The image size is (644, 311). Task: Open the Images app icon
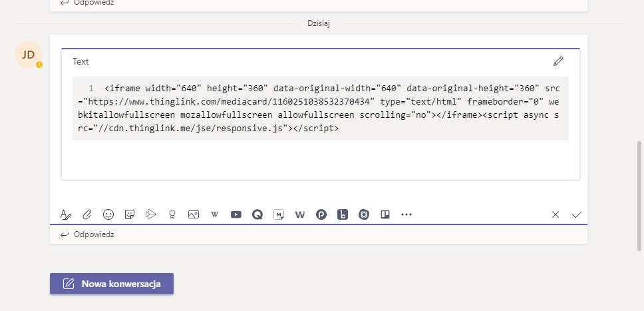[194, 214]
